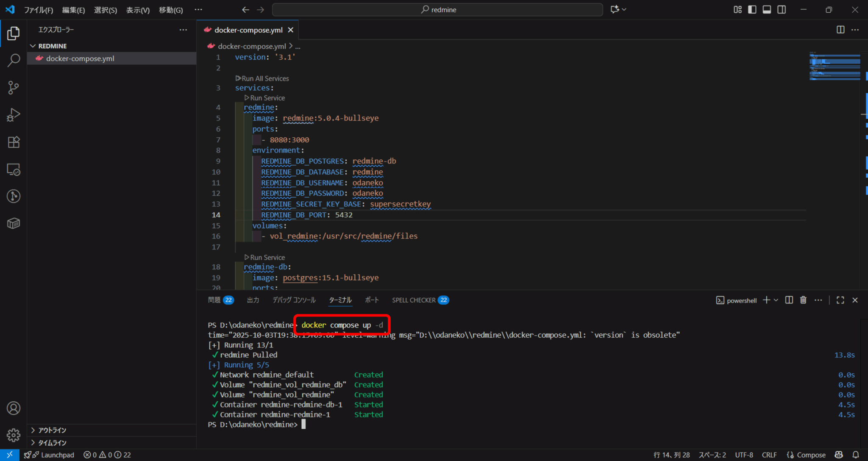Viewport: 868px width, 461px height.
Task: Click inside the redmine search box
Action: [x=438, y=9]
